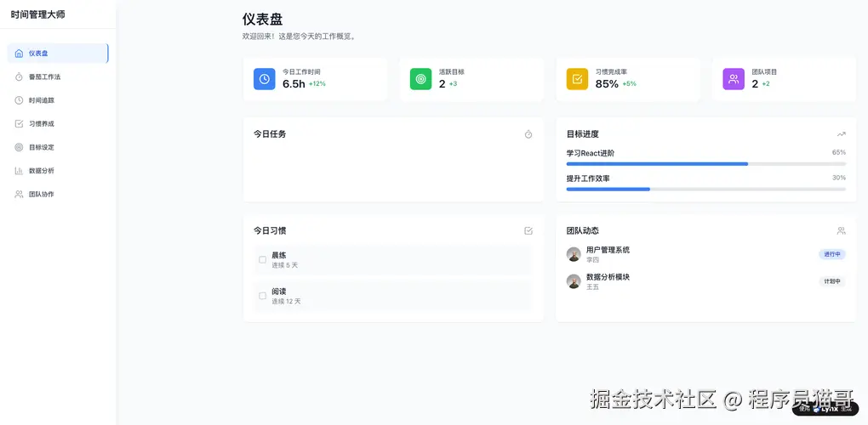Click the 6.5h work time value
Screen dimensions: 868x425
tap(294, 84)
